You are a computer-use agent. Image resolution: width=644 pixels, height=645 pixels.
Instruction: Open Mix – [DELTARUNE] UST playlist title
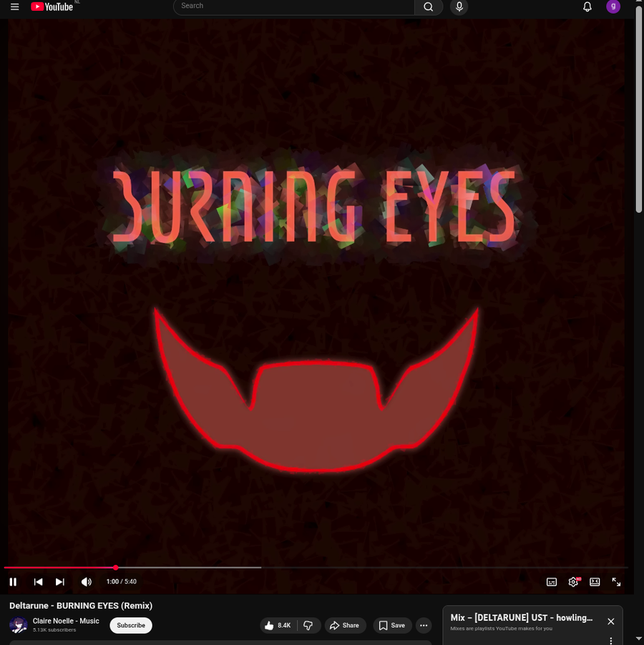coord(522,617)
